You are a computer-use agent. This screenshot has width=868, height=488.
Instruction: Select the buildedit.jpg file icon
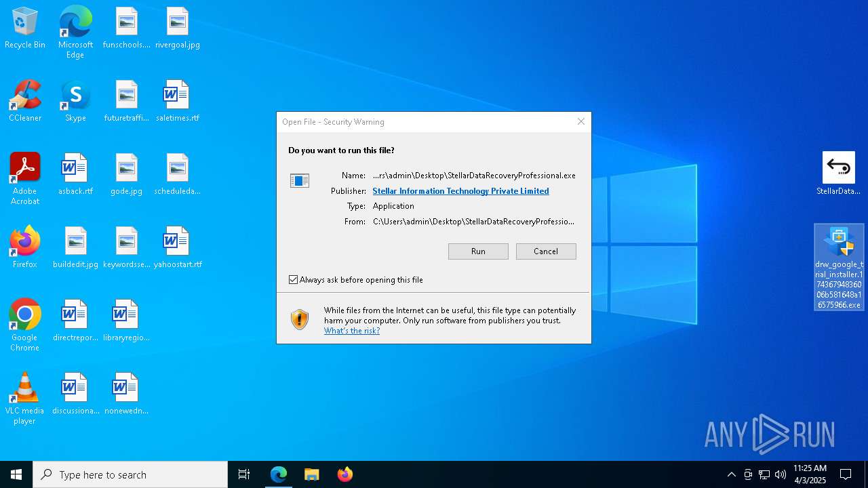(x=75, y=248)
